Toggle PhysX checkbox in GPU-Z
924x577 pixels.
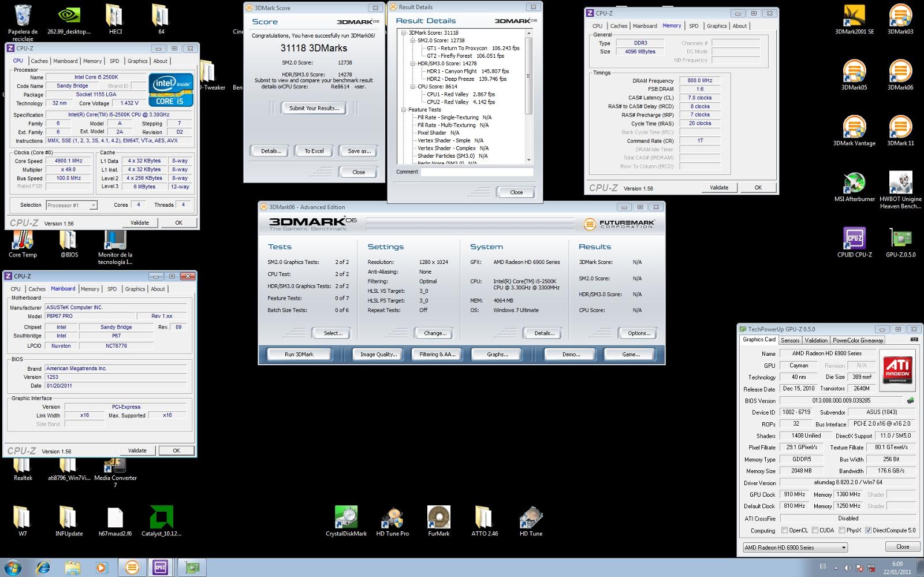[842, 530]
